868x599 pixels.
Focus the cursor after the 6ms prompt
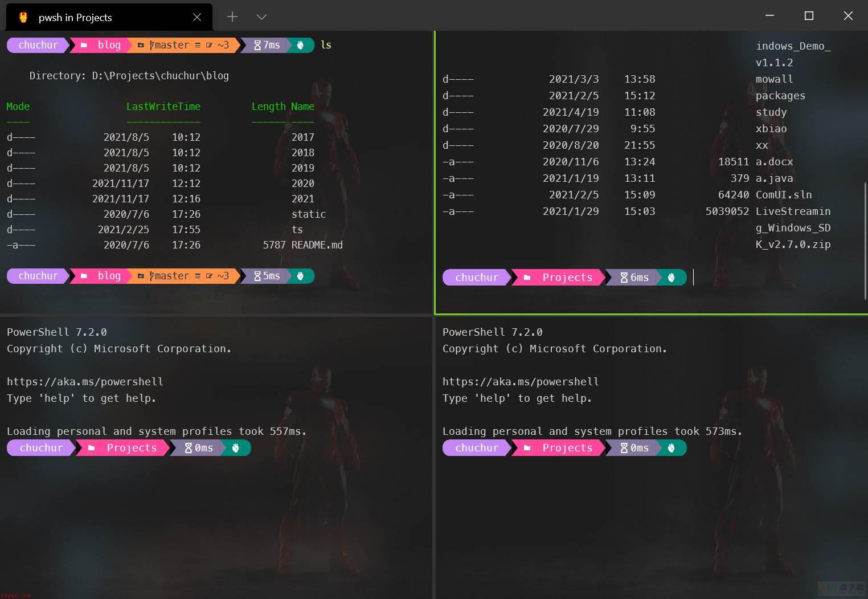tap(693, 278)
